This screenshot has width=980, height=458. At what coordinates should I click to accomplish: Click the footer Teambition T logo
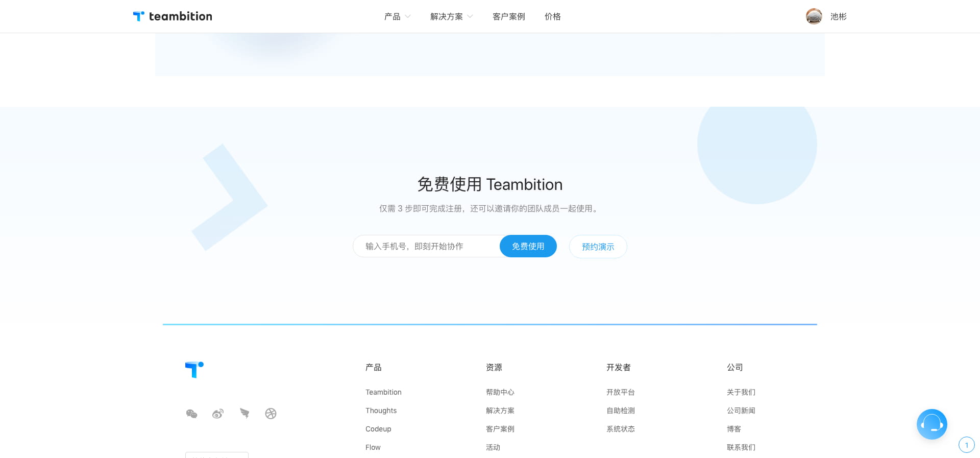tap(194, 370)
